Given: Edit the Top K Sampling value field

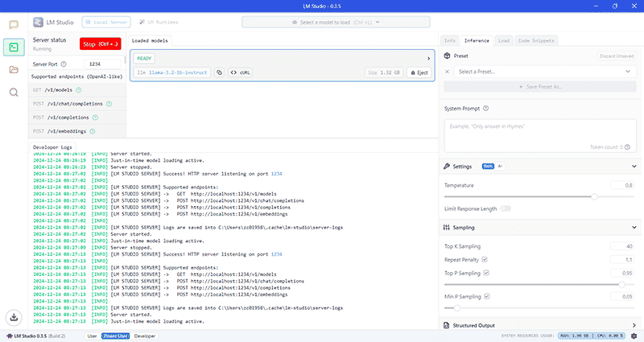Looking at the screenshot, I should (622, 246).
